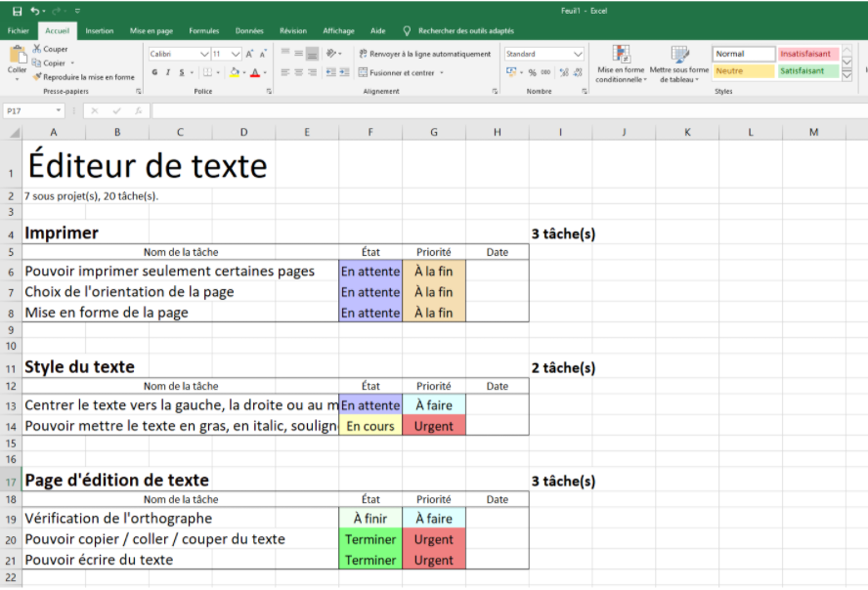Copy selection with Copier
The image size is (868, 590).
pos(49,63)
